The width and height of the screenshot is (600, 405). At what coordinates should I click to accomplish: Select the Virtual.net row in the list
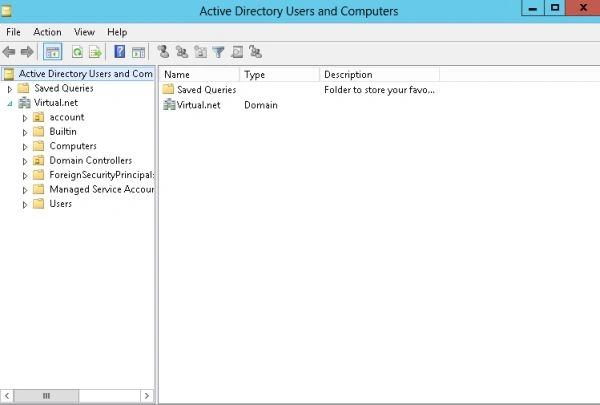pyautogui.click(x=198, y=105)
